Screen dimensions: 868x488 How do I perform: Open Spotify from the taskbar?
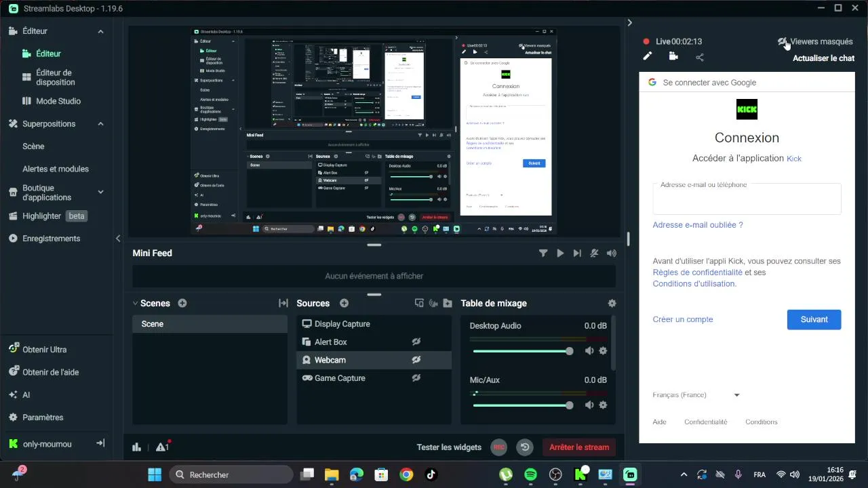click(530, 474)
